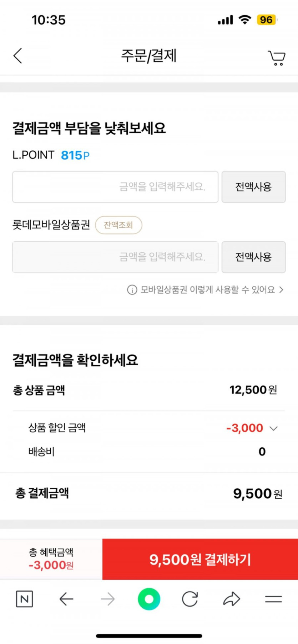Open Naver home N icon
Screen dimensions: 298x644
click(24, 599)
